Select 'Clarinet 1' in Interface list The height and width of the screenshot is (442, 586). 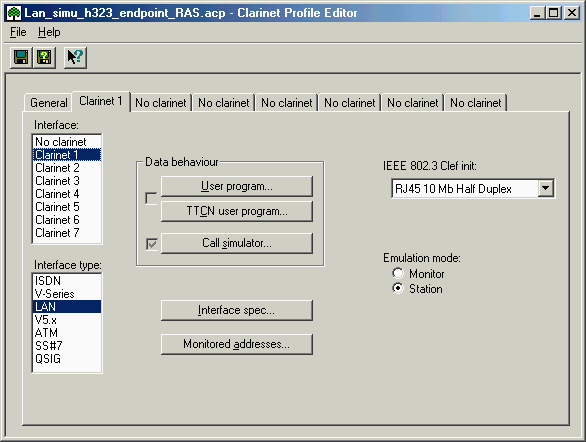tap(67, 155)
